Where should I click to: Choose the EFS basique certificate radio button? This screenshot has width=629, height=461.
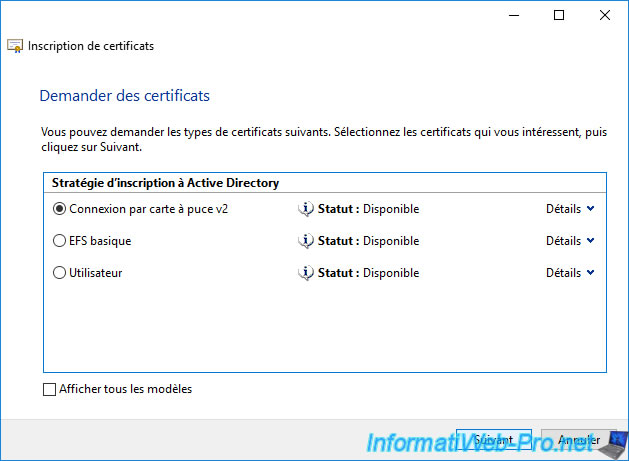pyautogui.click(x=59, y=241)
